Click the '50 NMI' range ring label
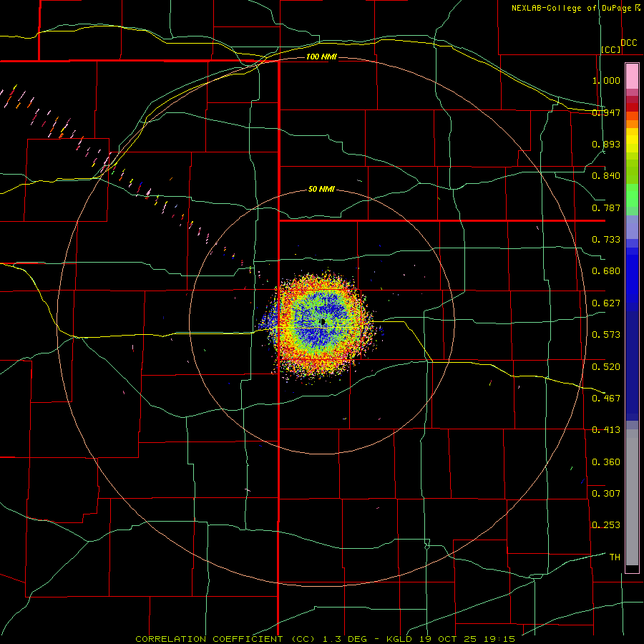Screen dimensions: 644x644 click(321, 190)
